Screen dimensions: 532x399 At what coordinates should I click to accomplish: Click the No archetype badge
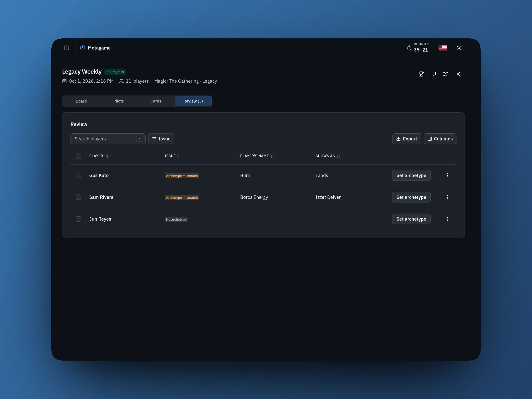pos(176,220)
